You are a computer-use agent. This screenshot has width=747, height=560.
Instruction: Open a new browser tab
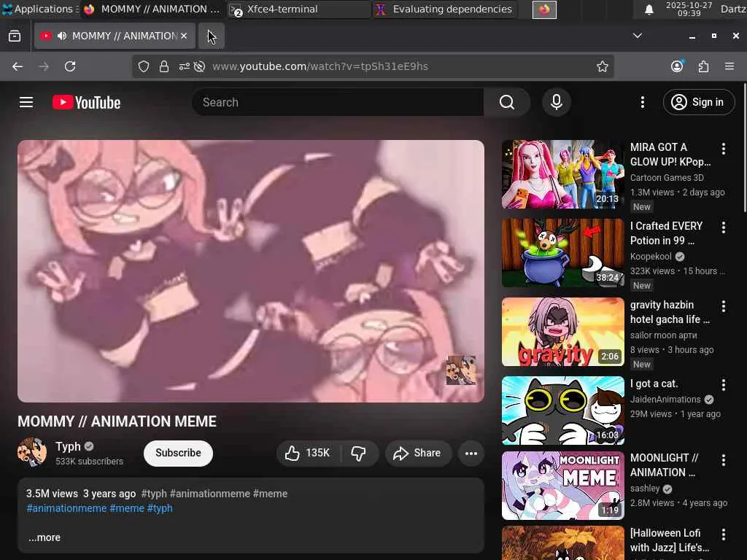(212, 36)
